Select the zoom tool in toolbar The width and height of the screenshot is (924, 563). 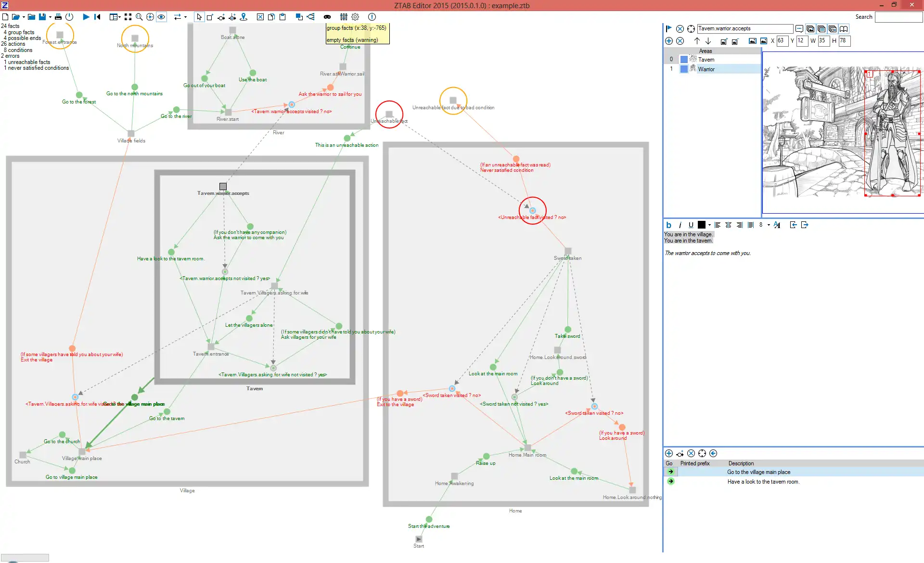[140, 16]
